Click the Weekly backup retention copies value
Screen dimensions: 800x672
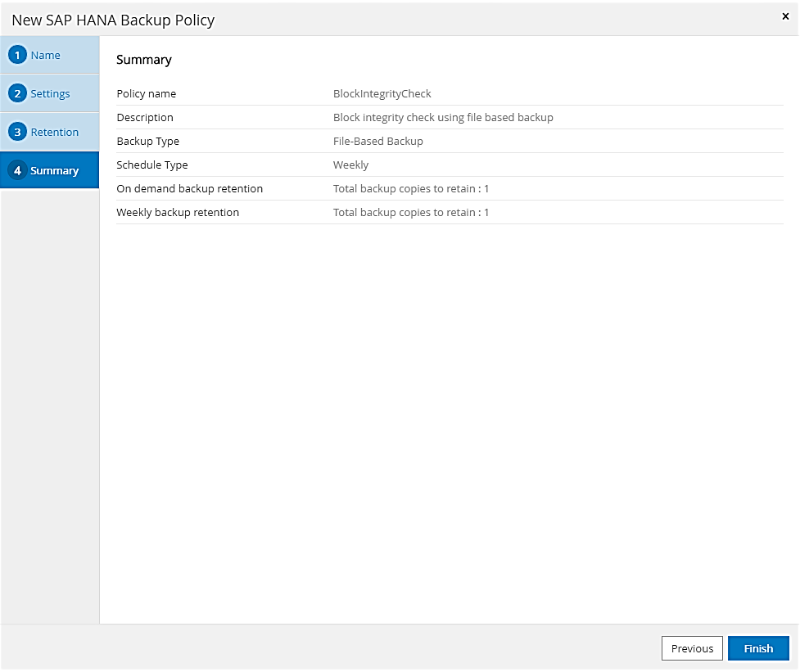[410, 212]
